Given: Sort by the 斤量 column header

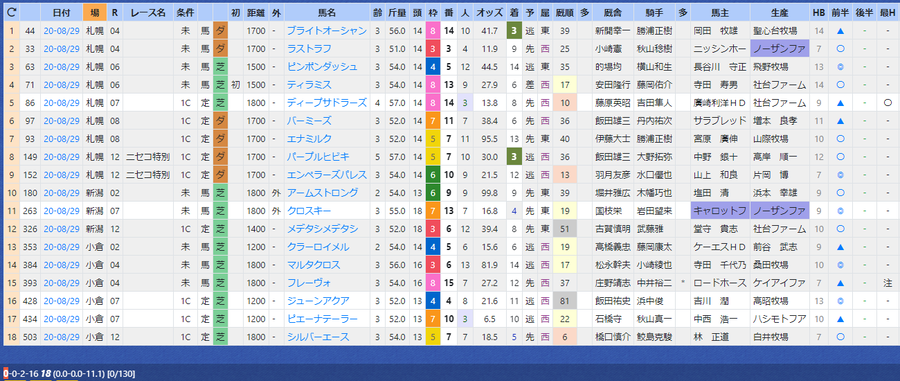Looking at the screenshot, I should [397, 12].
